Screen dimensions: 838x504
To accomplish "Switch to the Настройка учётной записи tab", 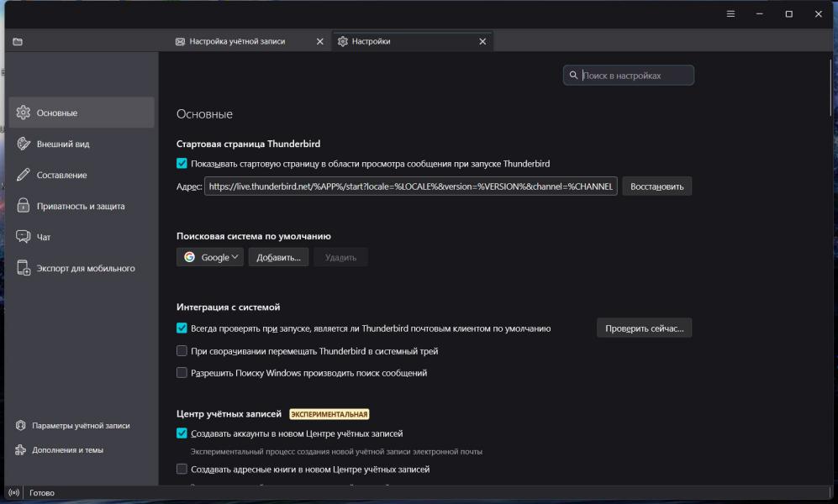I will (237, 41).
